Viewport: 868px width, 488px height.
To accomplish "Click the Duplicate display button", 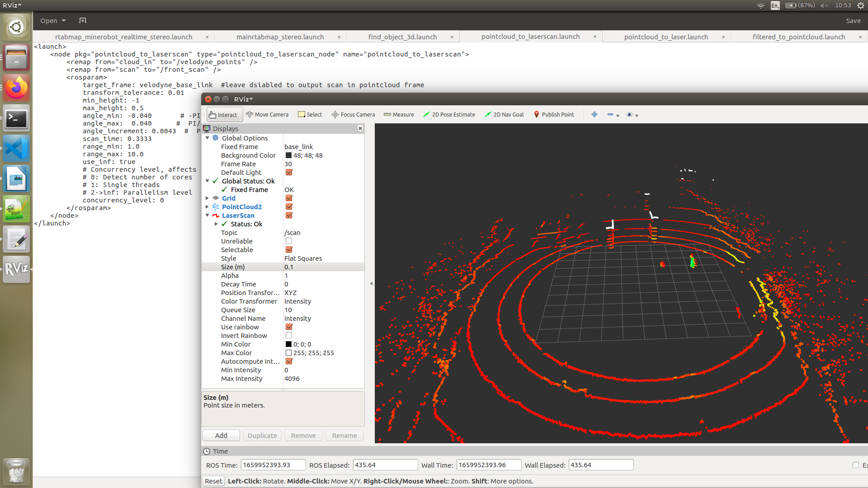I will (262, 435).
